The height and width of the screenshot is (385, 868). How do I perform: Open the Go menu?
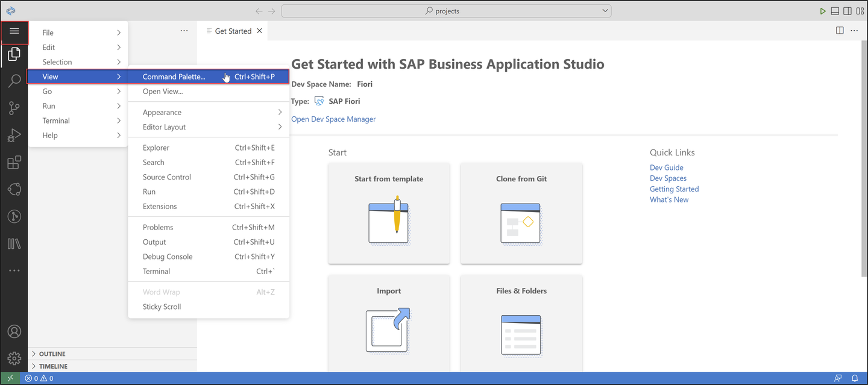pos(78,91)
